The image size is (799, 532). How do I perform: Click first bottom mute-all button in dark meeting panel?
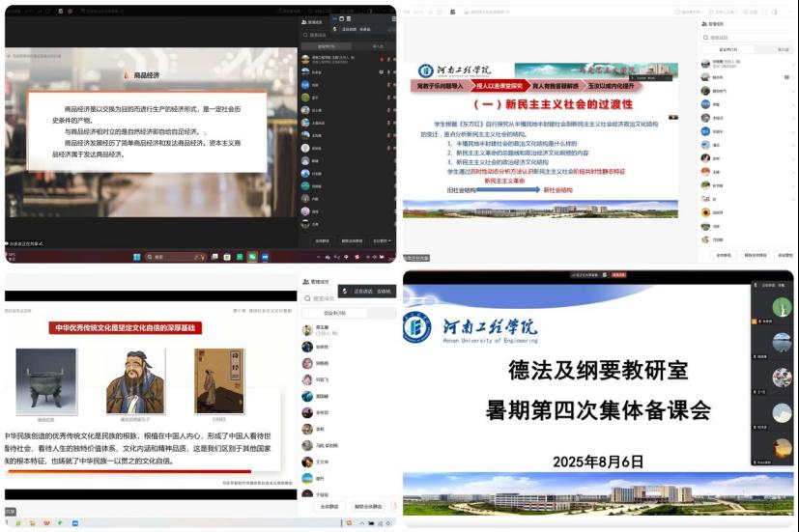click(322, 240)
